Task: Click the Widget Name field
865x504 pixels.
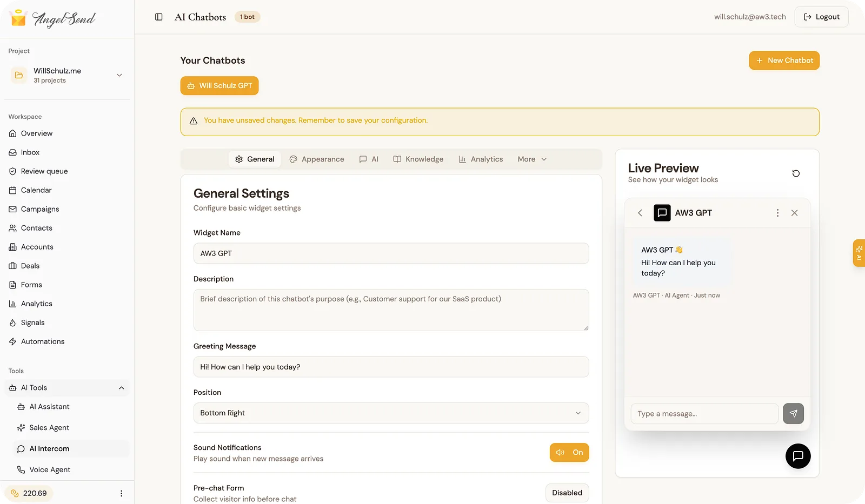Action: pos(391,253)
